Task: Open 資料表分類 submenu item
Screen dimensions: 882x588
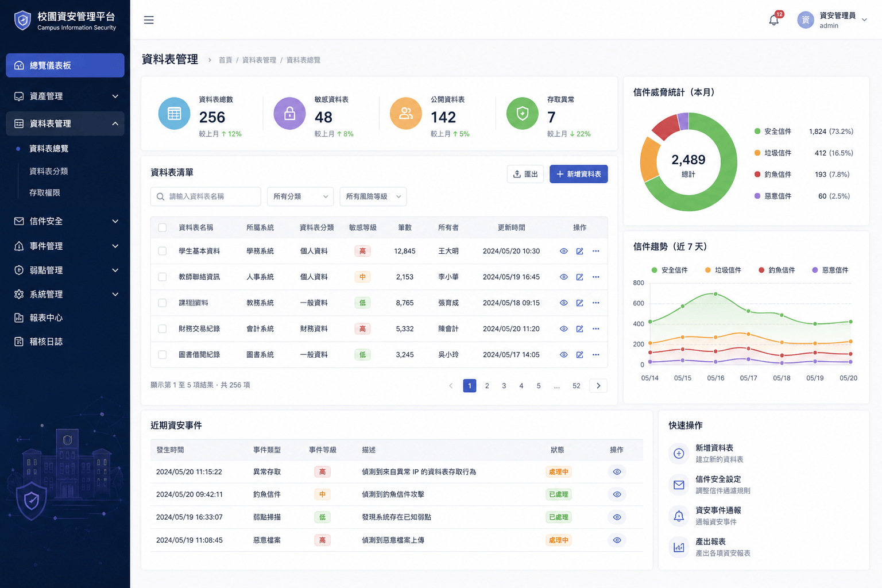Action: coord(49,171)
